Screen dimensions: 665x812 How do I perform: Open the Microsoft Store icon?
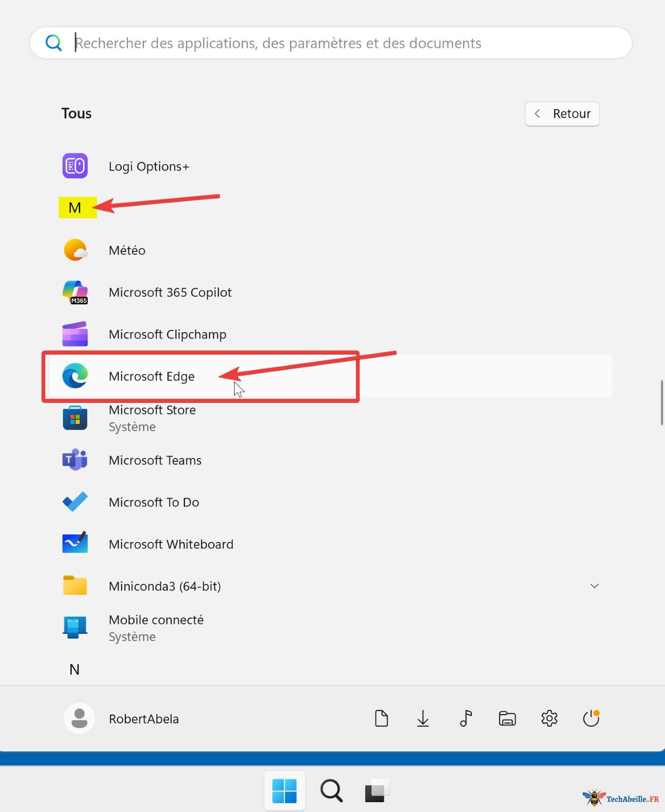[x=75, y=418]
